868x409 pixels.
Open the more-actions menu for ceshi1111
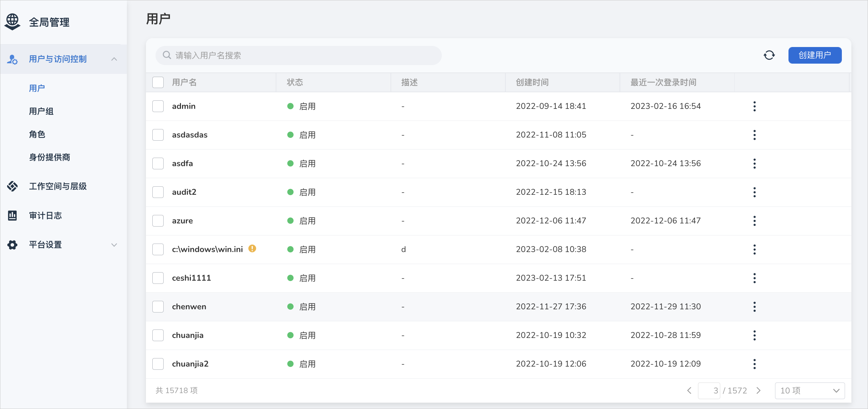pos(755,278)
